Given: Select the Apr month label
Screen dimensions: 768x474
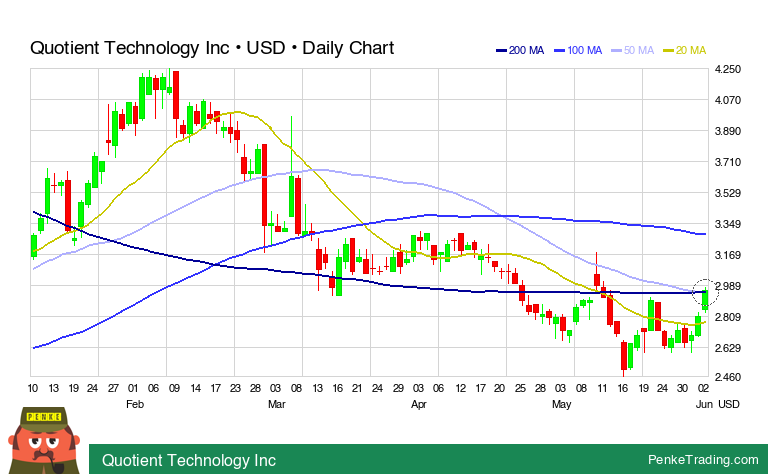Looking at the screenshot, I should click(x=419, y=404).
